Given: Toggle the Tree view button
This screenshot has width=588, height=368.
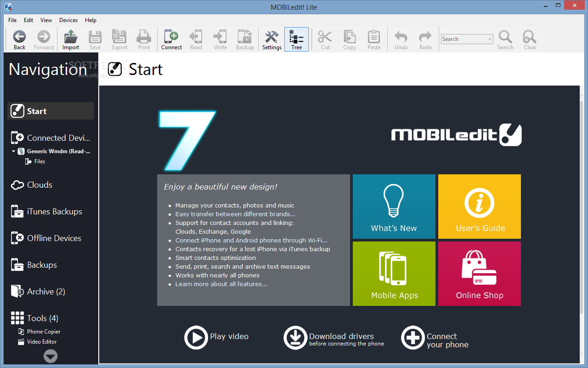Looking at the screenshot, I should click(x=296, y=39).
